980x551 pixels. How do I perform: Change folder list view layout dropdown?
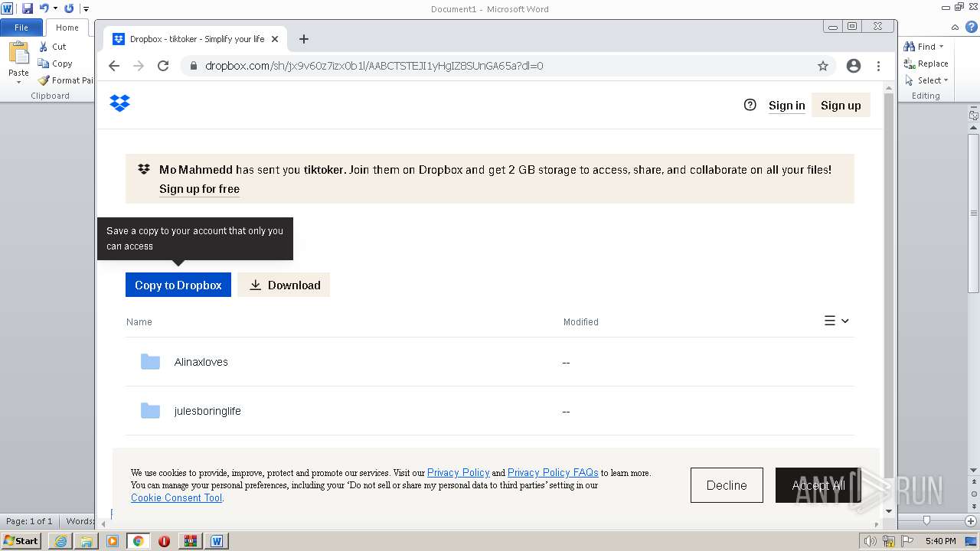tap(837, 321)
